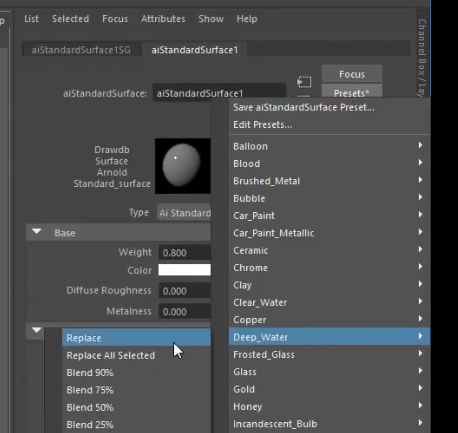458x433 pixels.
Task: Click the Weight value field 0.800
Action: [x=185, y=252]
